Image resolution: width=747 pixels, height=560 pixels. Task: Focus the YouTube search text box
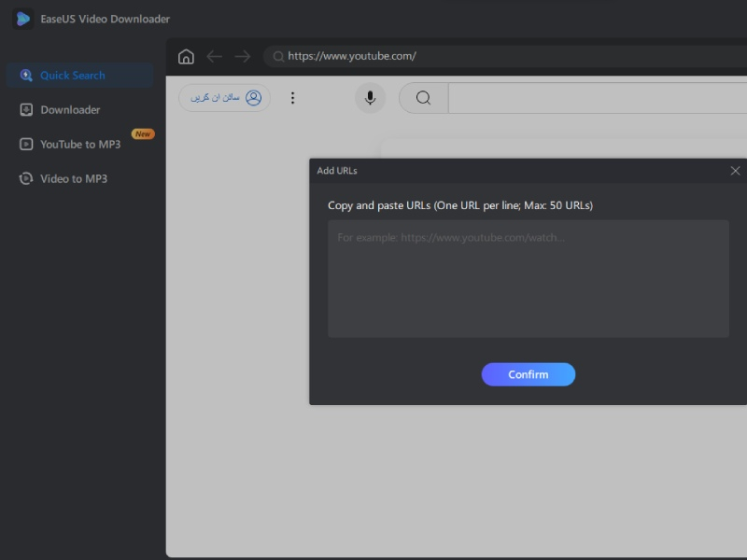click(598, 98)
